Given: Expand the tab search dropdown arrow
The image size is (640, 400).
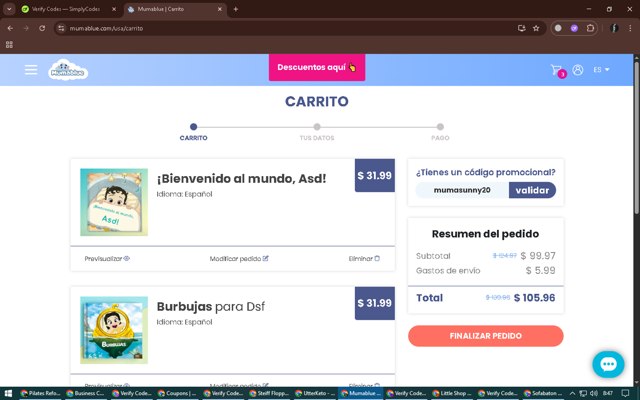Looking at the screenshot, I should pyautogui.click(x=9, y=9).
